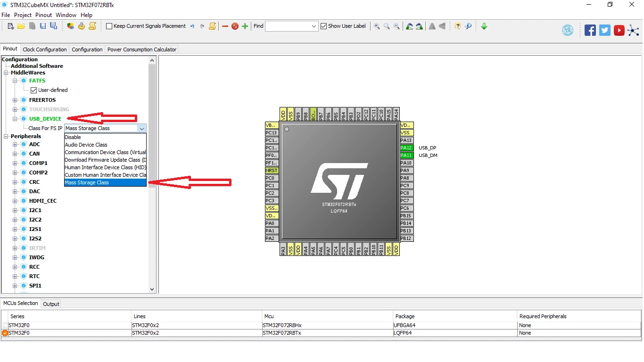This screenshot has height=362, width=644.
Task: Select Mass Storage Class in the dropdown list
Action: point(105,182)
